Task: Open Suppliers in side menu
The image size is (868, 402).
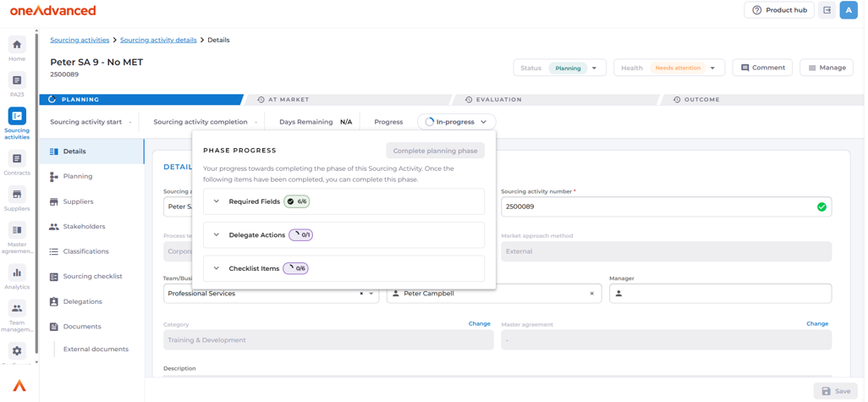Action: tap(91, 201)
